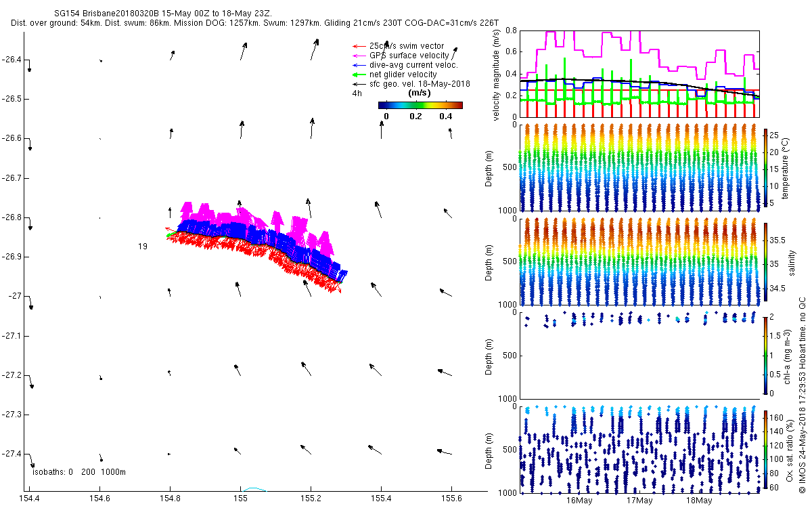This screenshot has height=508, width=812.
Task: Click the salinity colorbar
Action: click(765, 263)
